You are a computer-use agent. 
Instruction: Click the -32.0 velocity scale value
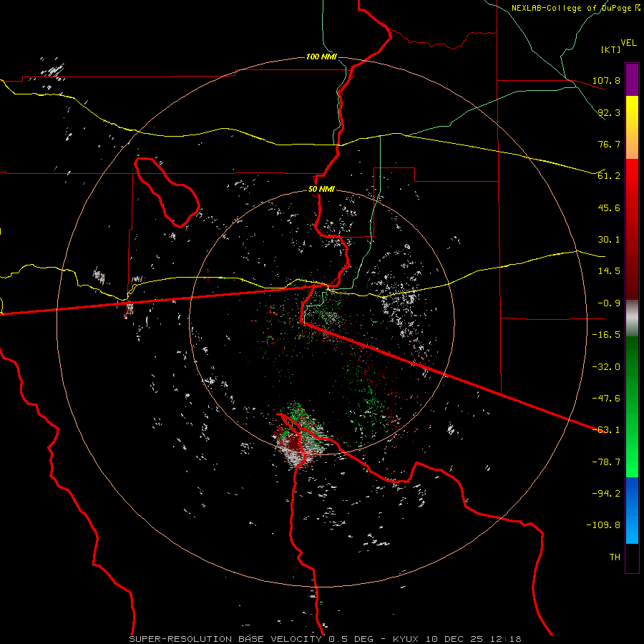(606, 367)
